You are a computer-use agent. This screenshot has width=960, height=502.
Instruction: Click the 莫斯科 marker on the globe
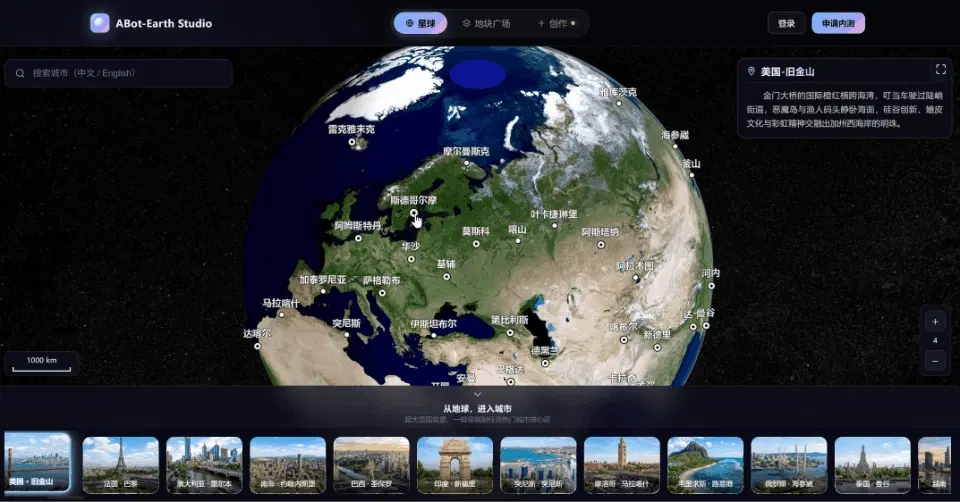coord(476,244)
